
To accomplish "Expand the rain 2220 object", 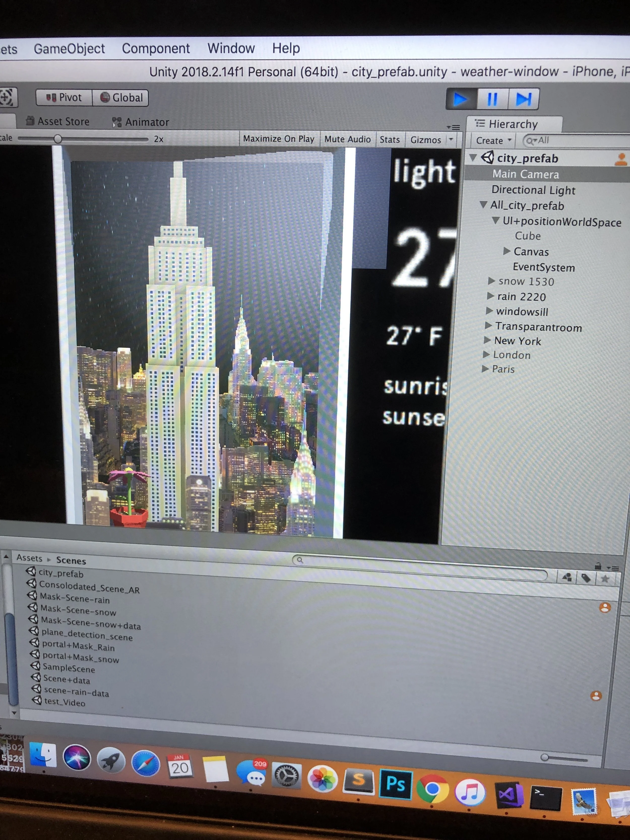I will [490, 296].
